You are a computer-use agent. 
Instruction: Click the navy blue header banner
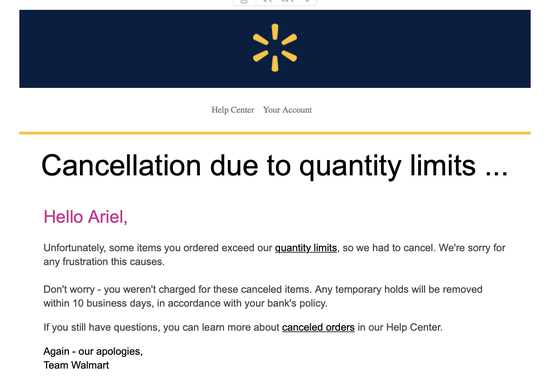(x=275, y=49)
